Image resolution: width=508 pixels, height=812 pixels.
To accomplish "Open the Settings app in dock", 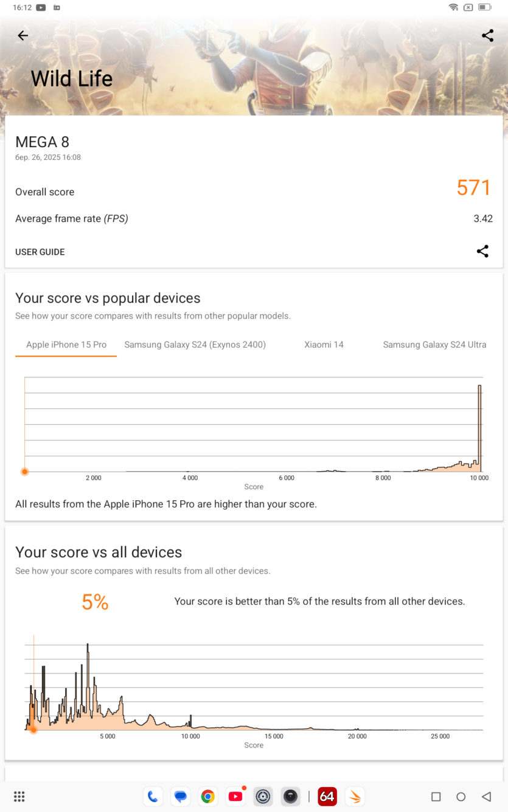I will coord(263,796).
